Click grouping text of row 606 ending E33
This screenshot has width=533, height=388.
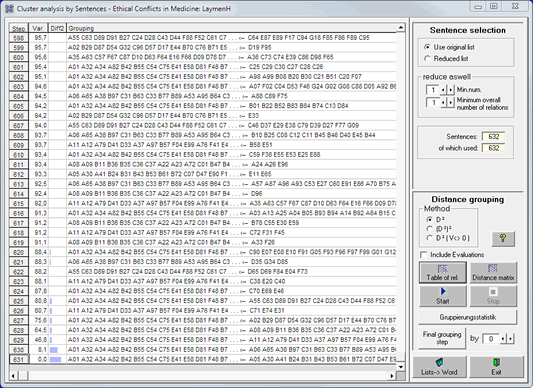tap(164, 116)
